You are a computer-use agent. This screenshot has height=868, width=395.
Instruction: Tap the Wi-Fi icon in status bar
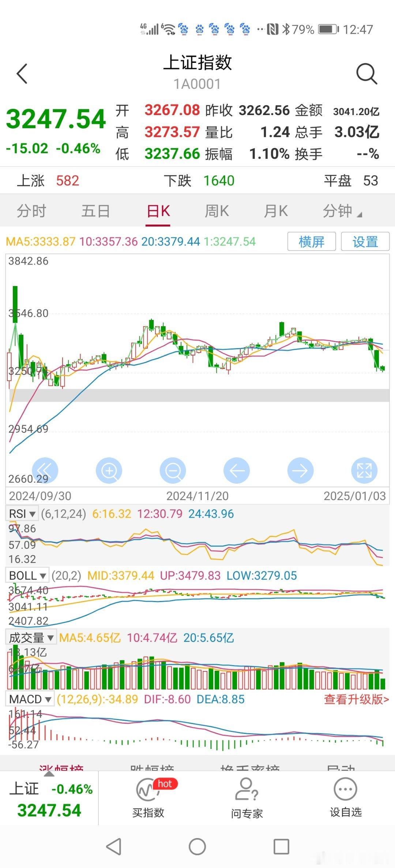click(169, 29)
